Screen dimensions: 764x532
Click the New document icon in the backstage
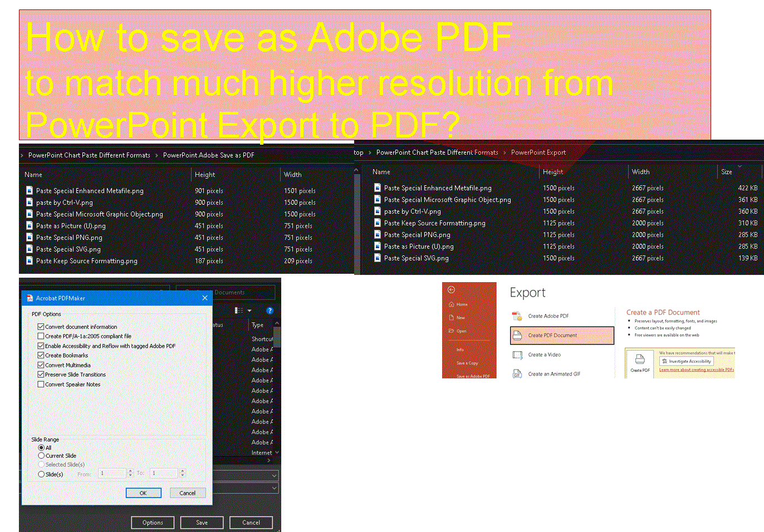point(451,318)
